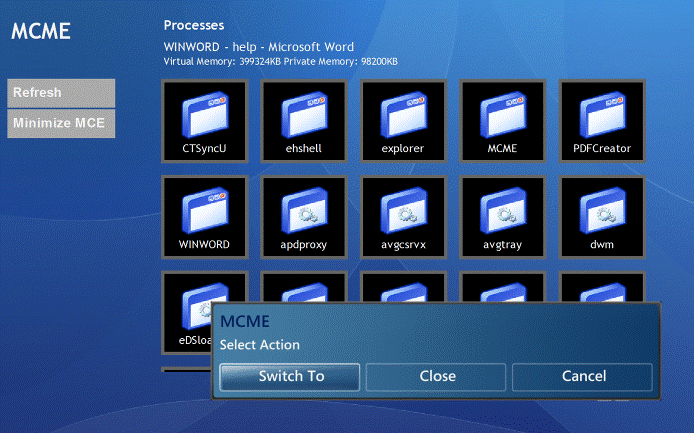The height and width of the screenshot is (433, 694).
Task: Click Minimize MCE in the sidebar
Action: click(x=61, y=124)
